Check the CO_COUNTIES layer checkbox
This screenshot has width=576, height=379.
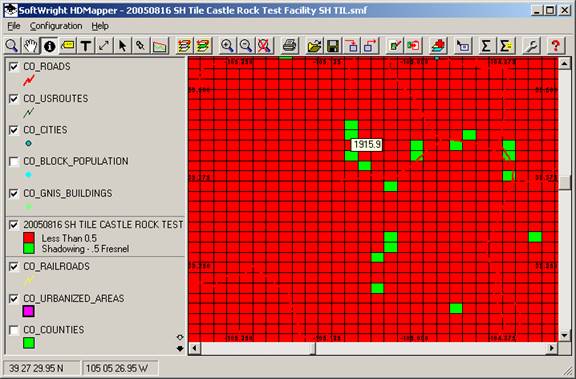(14, 330)
